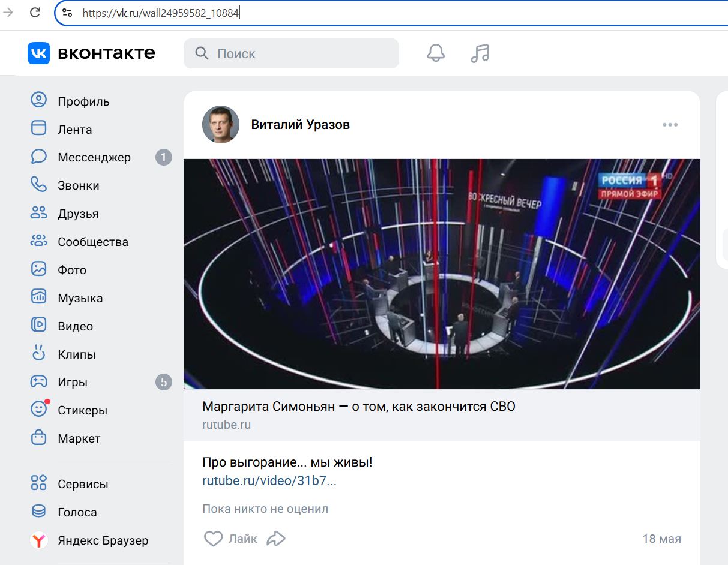Click the Маркет bag icon

pos(38,438)
